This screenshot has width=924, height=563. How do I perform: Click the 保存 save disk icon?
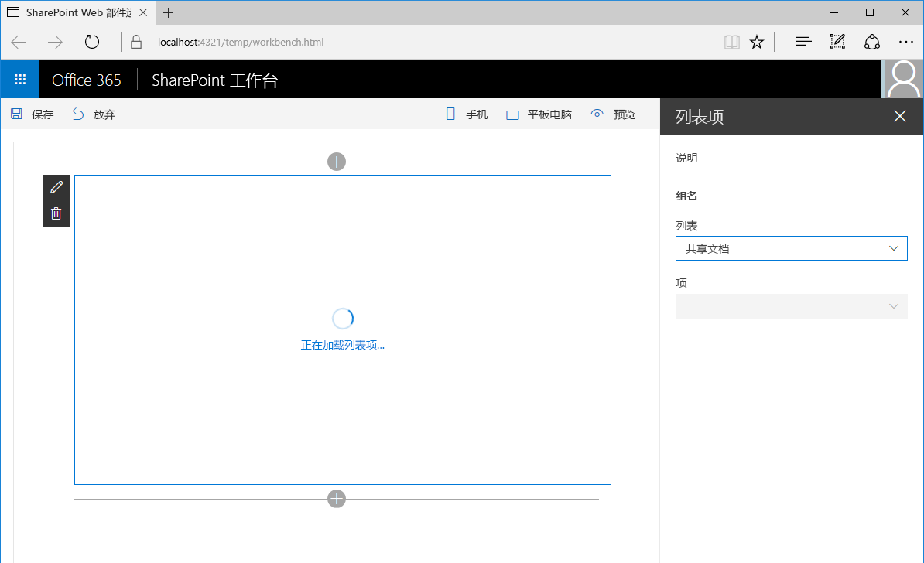point(15,113)
